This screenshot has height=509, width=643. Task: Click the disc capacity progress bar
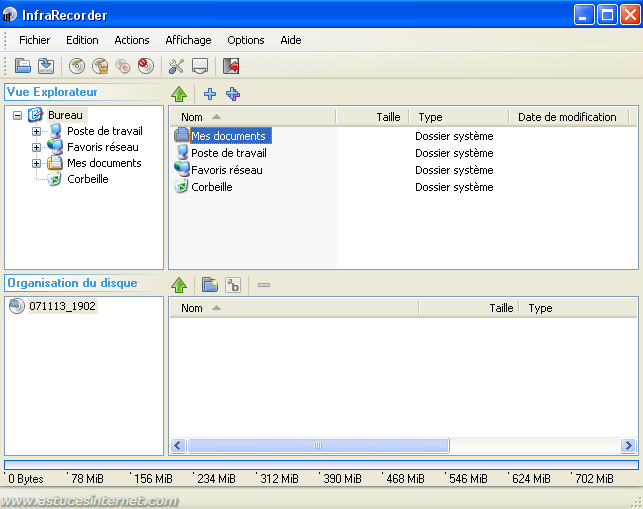coord(321,465)
